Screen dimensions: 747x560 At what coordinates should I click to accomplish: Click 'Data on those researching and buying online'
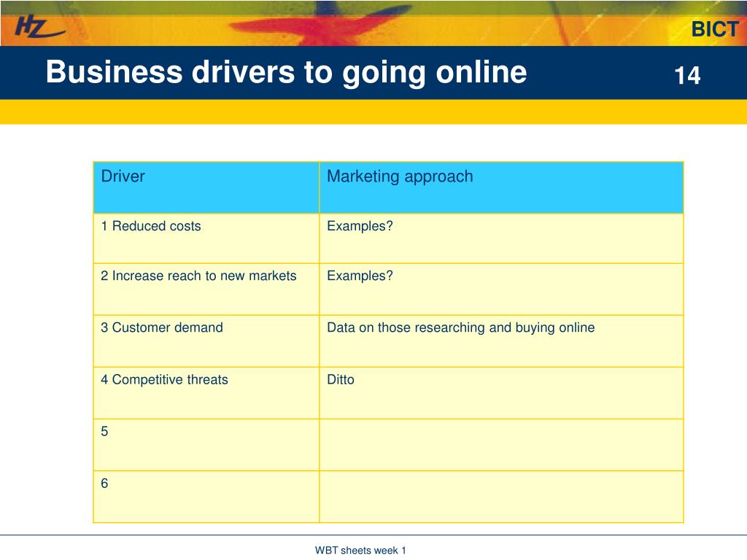(461, 327)
